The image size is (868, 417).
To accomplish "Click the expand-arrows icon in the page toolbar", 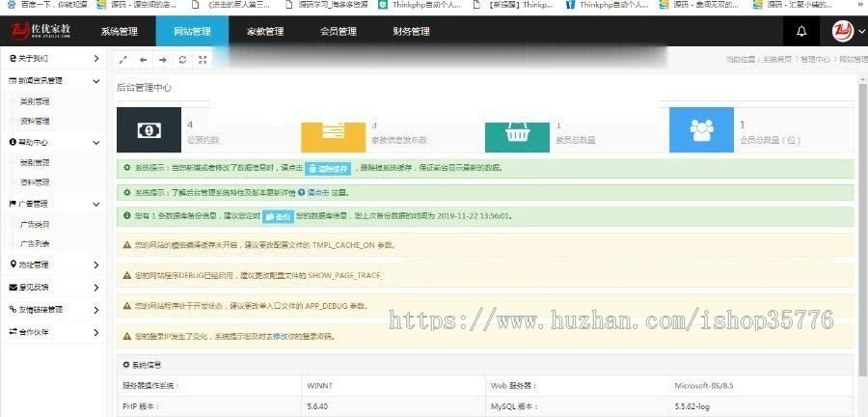I will point(123,60).
